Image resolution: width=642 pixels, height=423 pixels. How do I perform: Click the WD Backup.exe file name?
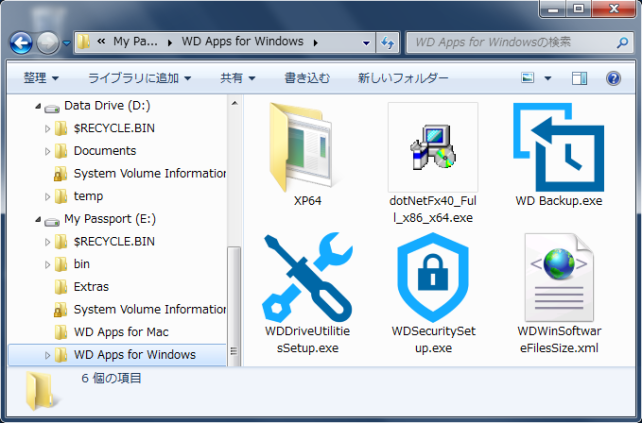(x=559, y=201)
